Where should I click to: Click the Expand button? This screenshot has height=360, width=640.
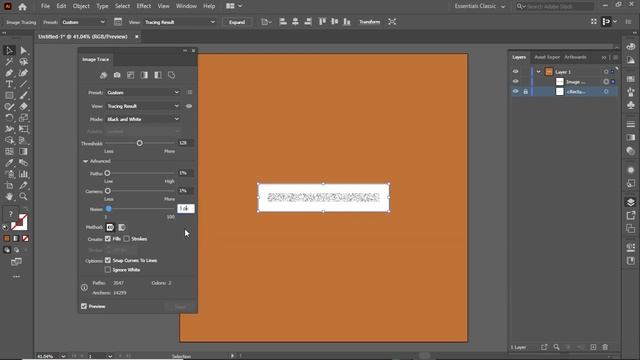pyautogui.click(x=237, y=22)
